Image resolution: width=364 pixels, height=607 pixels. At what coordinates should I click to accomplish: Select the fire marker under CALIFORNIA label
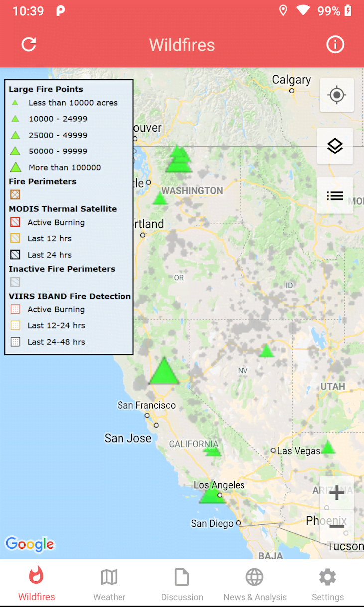coord(213,451)
